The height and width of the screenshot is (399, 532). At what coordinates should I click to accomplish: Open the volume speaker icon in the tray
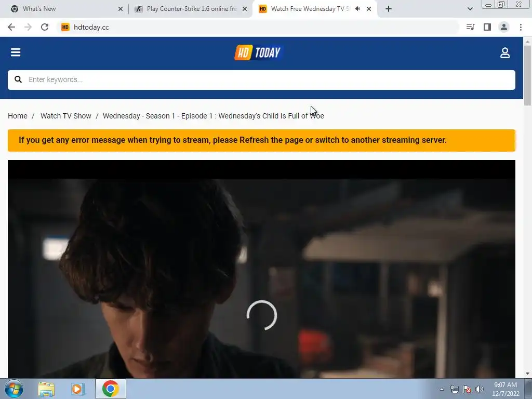tap(480, 389)
